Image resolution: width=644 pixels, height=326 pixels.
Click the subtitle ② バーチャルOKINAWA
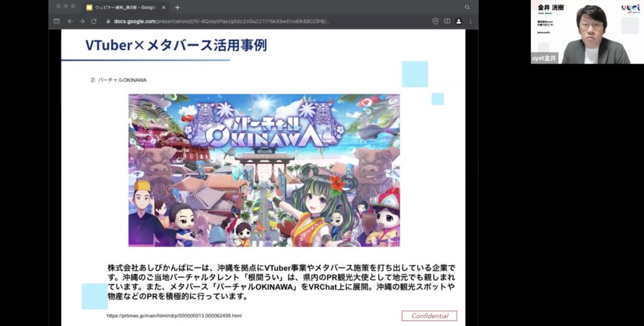tap(118, 80)
